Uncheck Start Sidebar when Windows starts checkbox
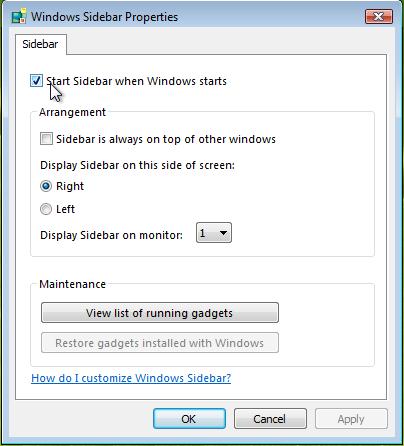Viewport: 404px width, 446px height. [x=36, y=80]
